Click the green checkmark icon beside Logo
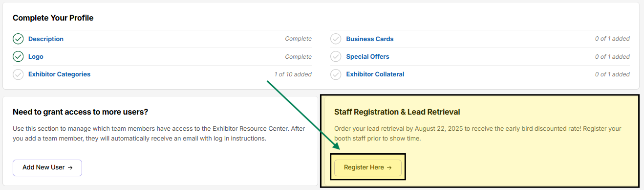This screenshot has width=644, height=190. [x=18, y=57]
